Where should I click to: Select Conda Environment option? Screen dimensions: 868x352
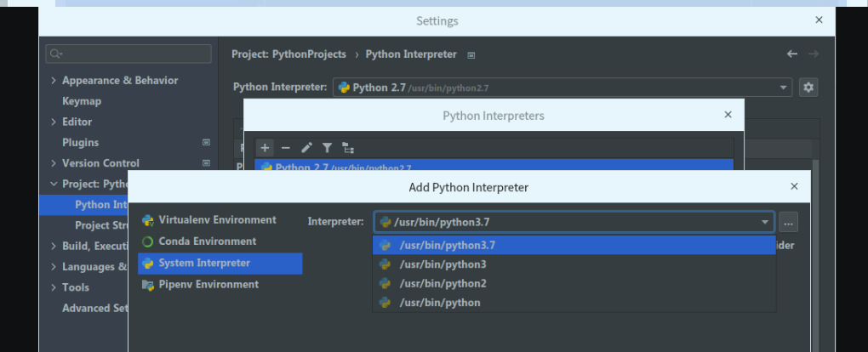click(207, 241)
